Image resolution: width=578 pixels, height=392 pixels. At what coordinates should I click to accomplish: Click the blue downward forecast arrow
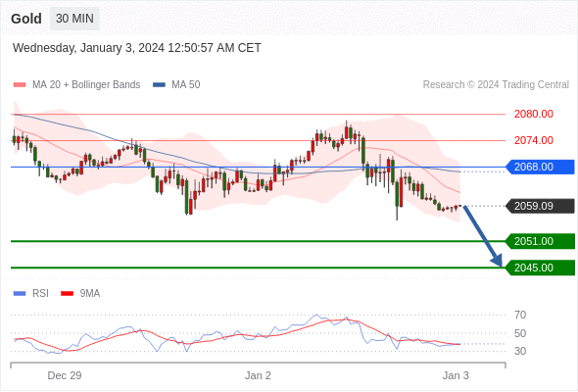483,236
